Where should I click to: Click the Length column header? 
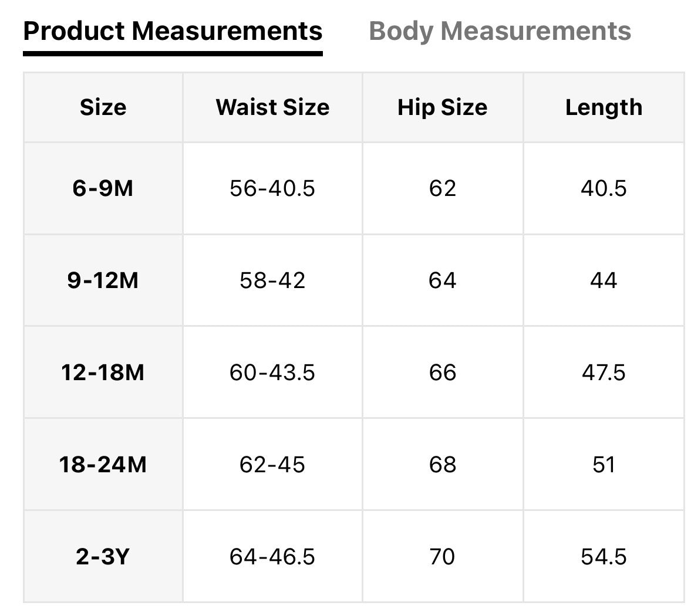(x=604, y=107)
